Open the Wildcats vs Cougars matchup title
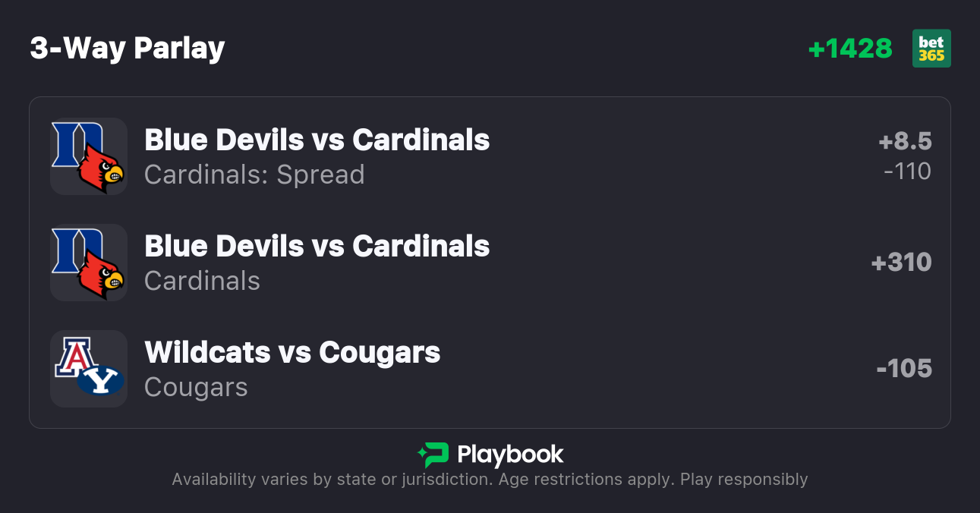The width and height of the screenshot is (980, 513). [292, 353]
